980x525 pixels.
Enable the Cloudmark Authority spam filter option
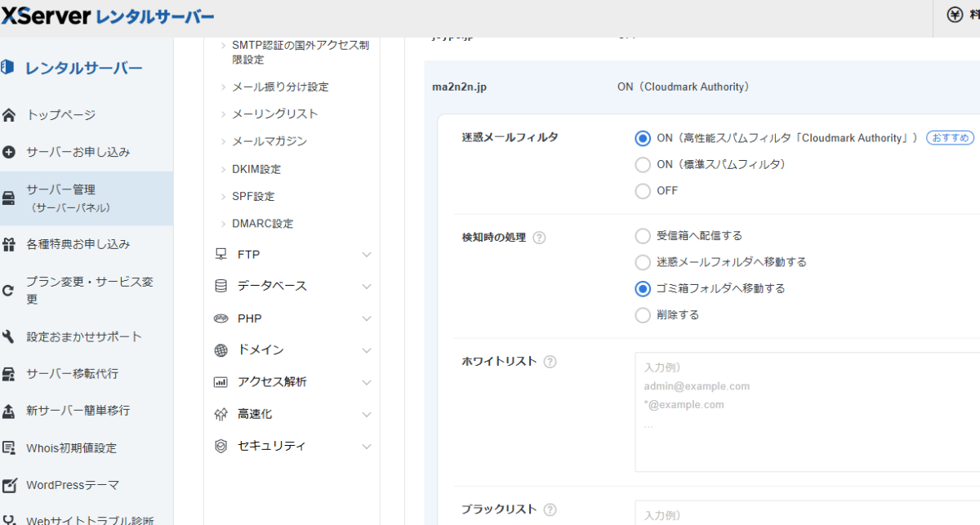pyautogui.click(x=643, y=137)
